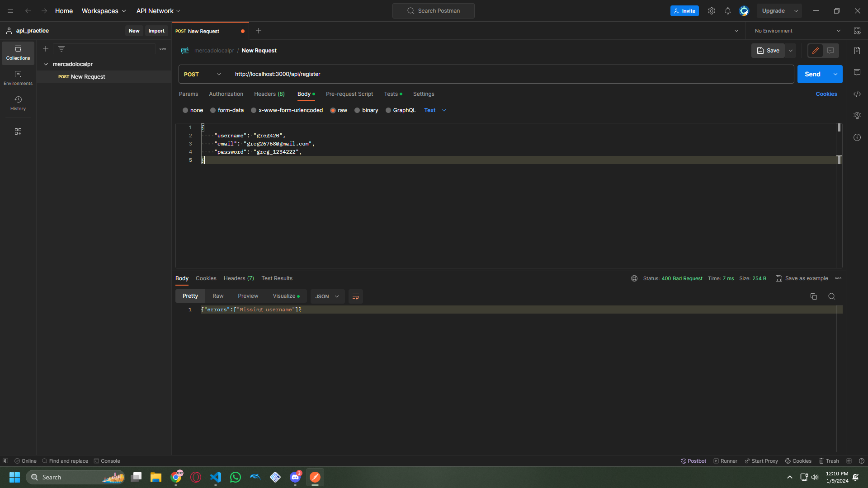
Task: Open the POST method dropdown
Action: pos(203,74)
